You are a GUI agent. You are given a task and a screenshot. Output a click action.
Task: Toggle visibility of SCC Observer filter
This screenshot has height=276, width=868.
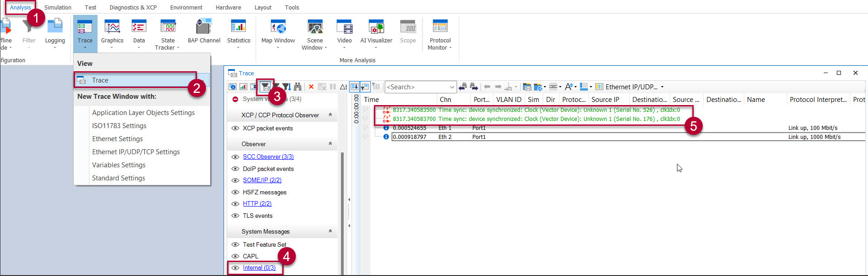pyautogui.click(x=235, y=157)
